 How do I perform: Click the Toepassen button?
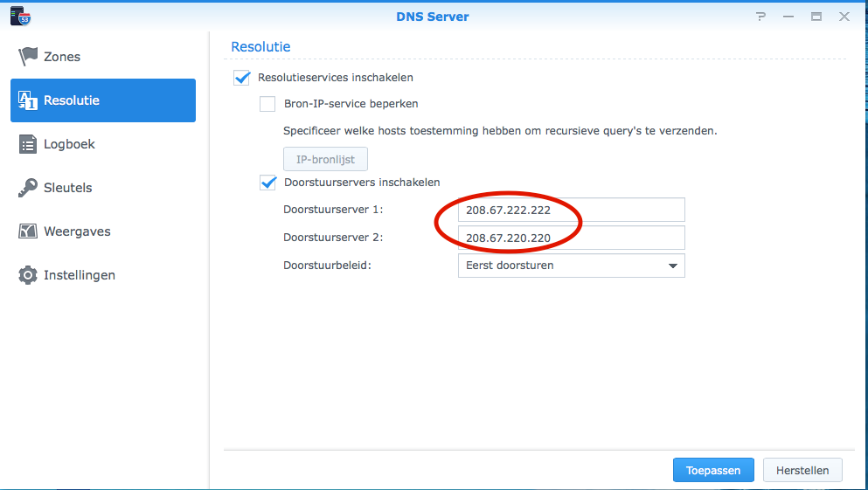pos(713,470)
